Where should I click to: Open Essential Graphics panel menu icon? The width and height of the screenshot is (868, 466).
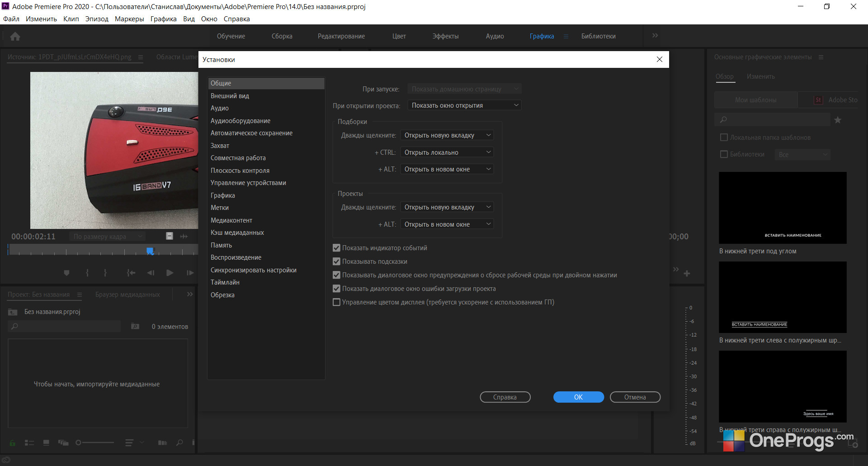click(x=821, y=57)
